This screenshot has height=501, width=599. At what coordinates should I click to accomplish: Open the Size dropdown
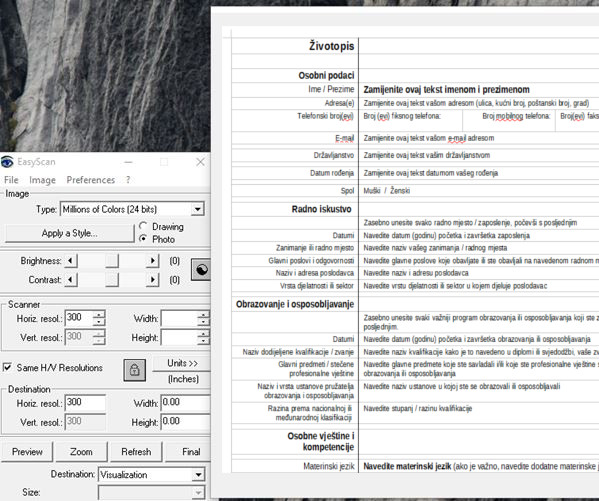(198, 492)
